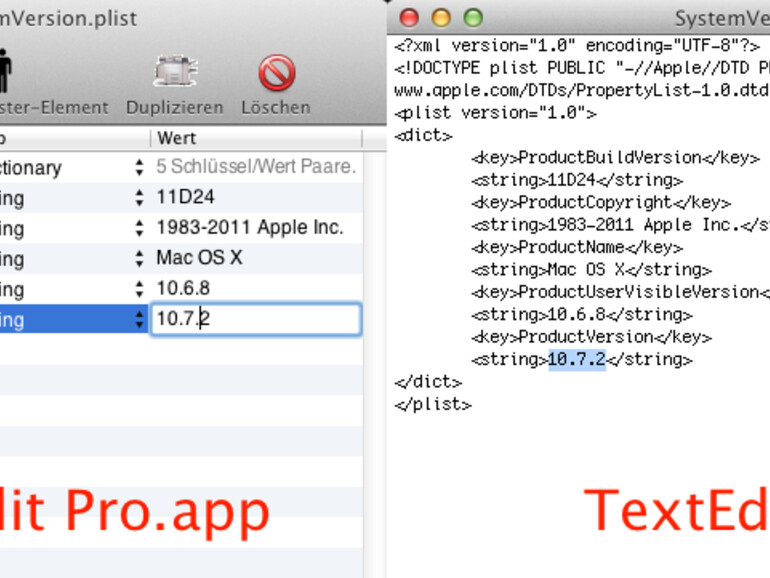Open type stepper for the 11D24 row
Image resolution: width=770 pixels, height=578 pixels.
(139, 198)
